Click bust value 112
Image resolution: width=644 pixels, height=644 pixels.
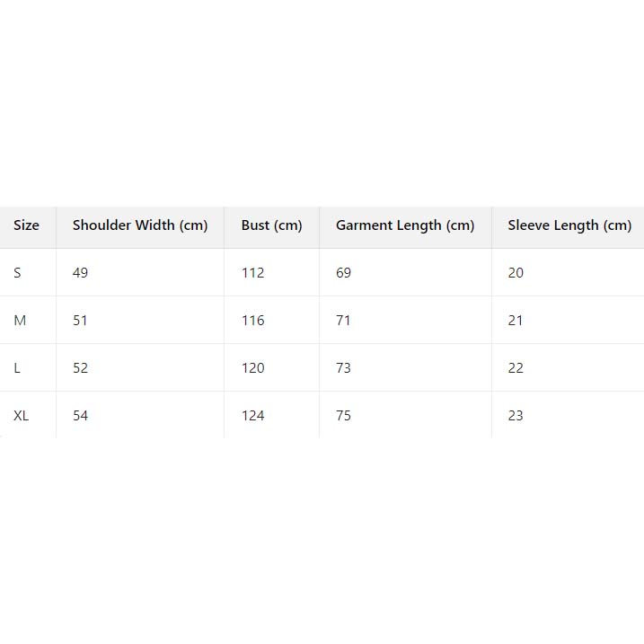252,273
